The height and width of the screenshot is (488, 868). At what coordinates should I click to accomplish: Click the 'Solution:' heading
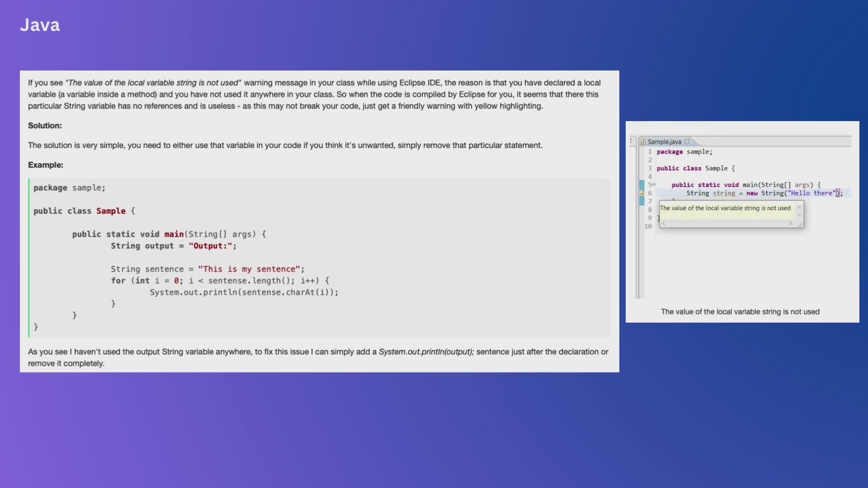click(45, 126)
